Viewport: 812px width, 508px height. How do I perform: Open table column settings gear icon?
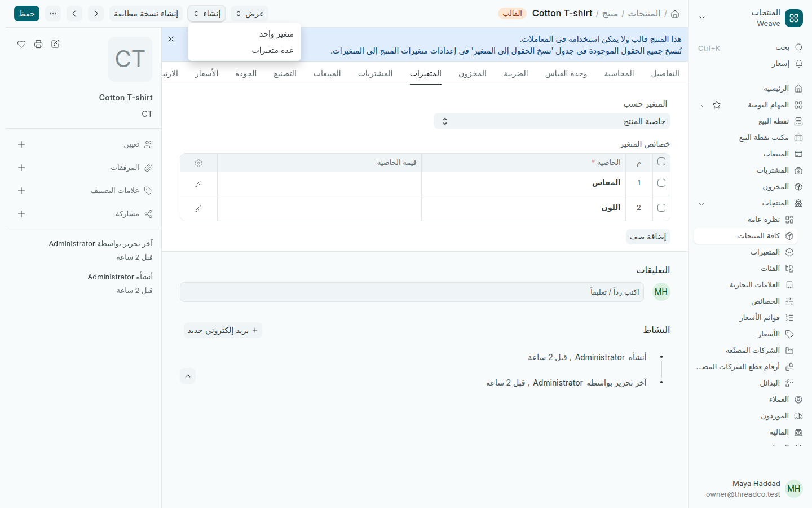point(198,163)
